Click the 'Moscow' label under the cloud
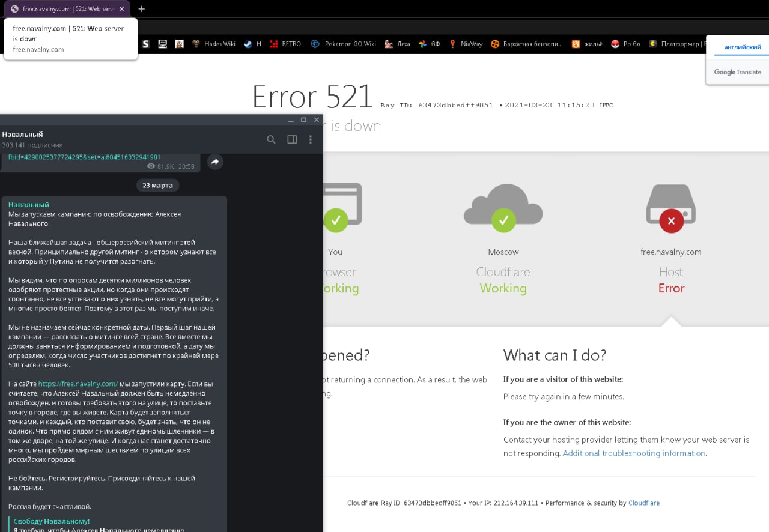 [x=503, y=252]
